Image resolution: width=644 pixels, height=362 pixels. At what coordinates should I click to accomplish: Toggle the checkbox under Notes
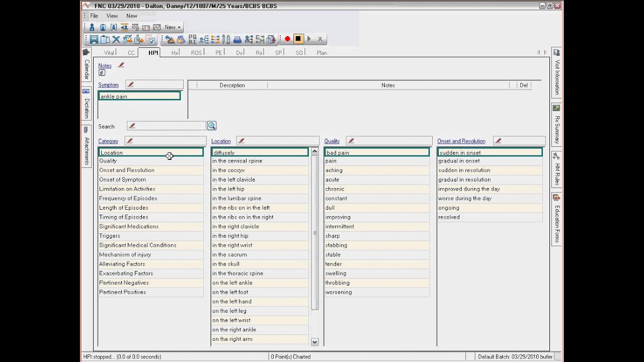(102, 73)
